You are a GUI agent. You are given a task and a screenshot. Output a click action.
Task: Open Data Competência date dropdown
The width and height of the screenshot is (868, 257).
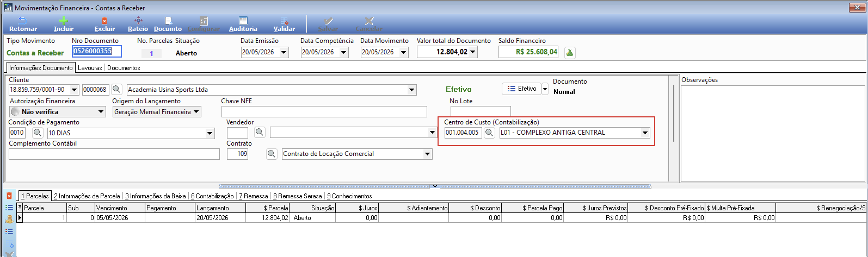[x=343, y=53]
